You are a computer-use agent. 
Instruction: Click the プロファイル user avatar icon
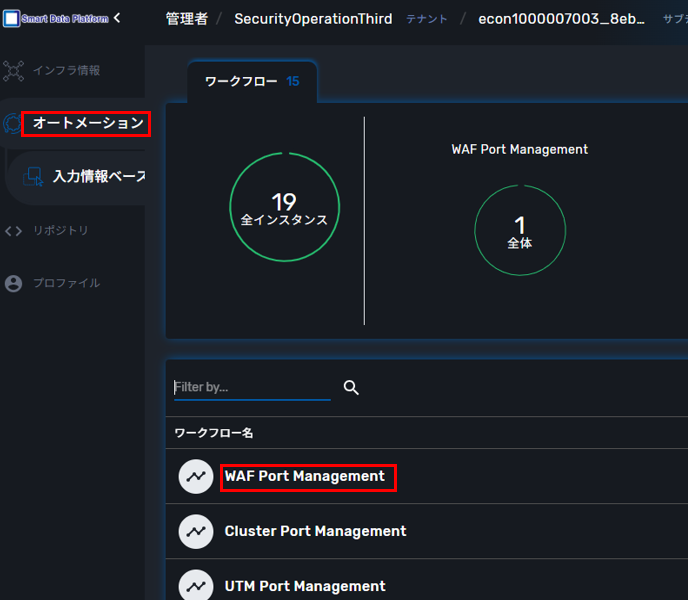pos(13,284)
